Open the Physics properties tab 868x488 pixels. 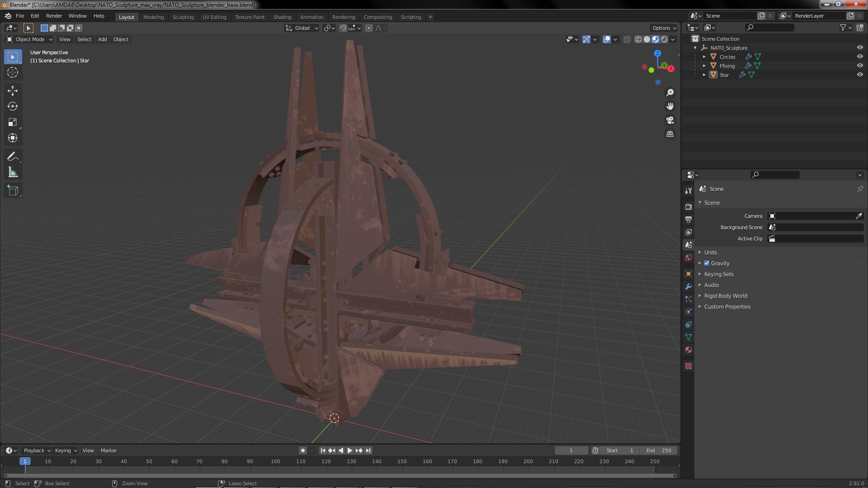pos(689,312)
